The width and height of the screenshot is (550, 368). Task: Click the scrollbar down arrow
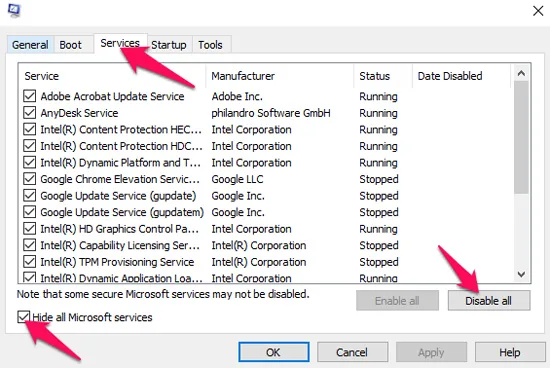[521, 274]
